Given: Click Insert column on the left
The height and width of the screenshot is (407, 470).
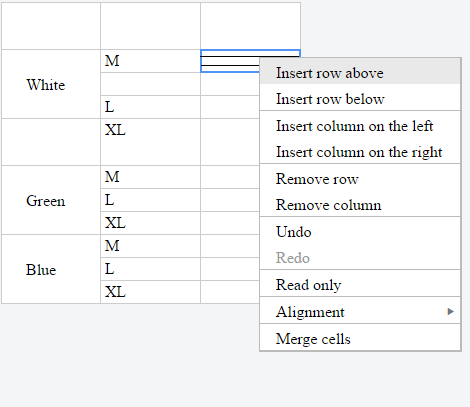Looking at the screenshot, I should 360,126.
